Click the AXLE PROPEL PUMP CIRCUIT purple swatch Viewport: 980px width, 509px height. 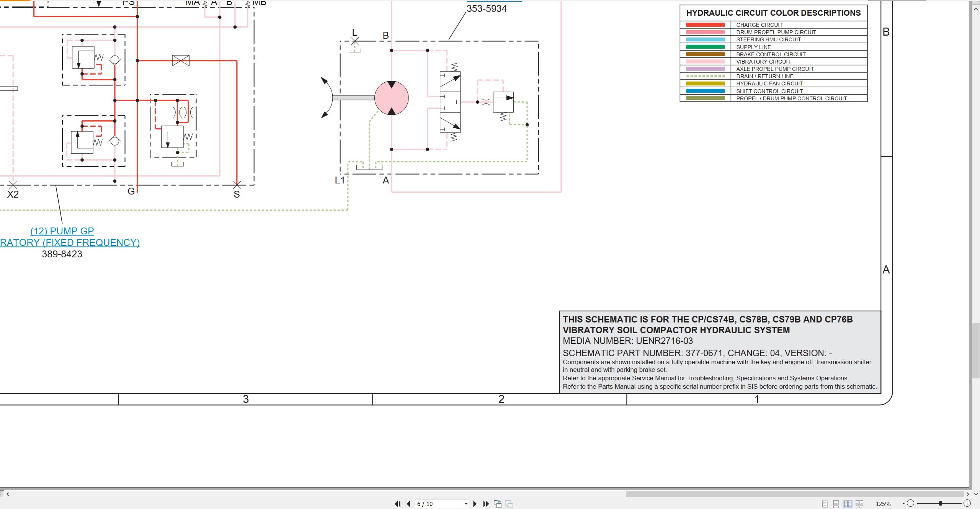[705, 69]
